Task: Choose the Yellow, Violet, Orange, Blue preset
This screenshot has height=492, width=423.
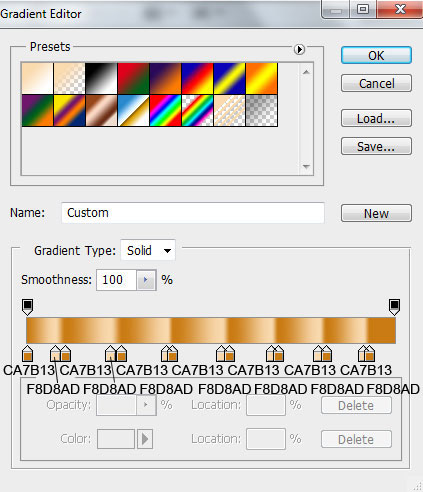Action: [x=69, y=110]
